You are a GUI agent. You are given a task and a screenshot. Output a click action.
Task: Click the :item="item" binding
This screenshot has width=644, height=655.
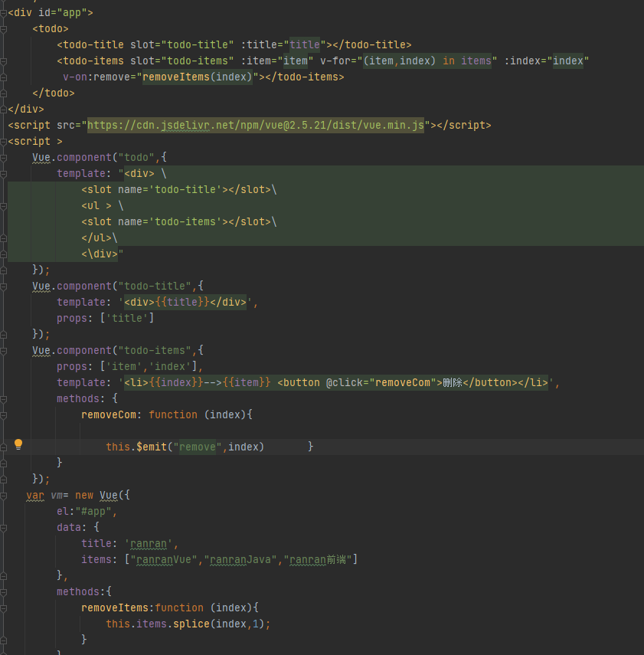click(x=277, y=61)
